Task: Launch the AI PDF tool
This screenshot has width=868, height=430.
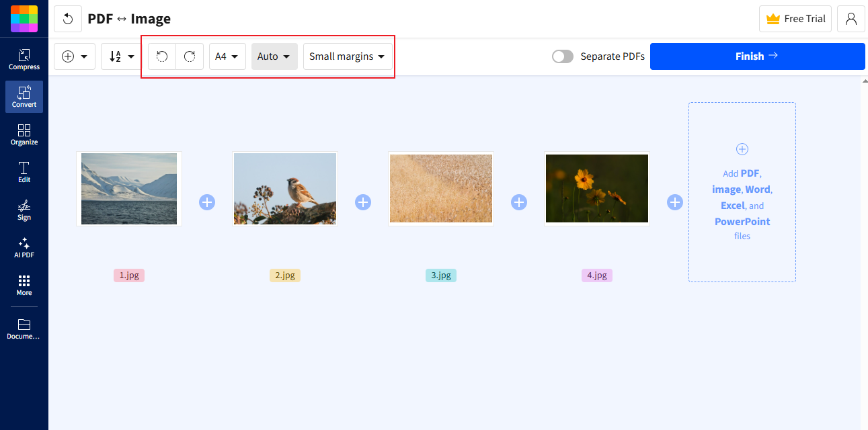Action: (x=24, y=249)
